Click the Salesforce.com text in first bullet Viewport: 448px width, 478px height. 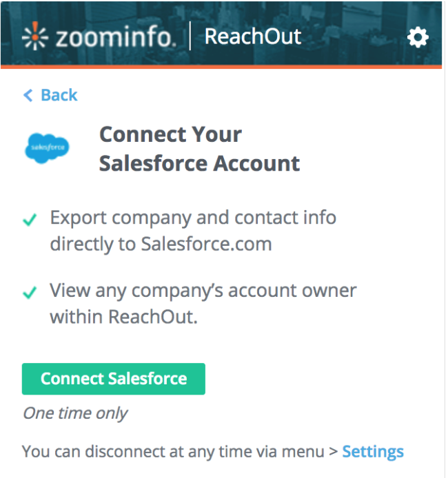pyautogui.click(x=206, y=244)
